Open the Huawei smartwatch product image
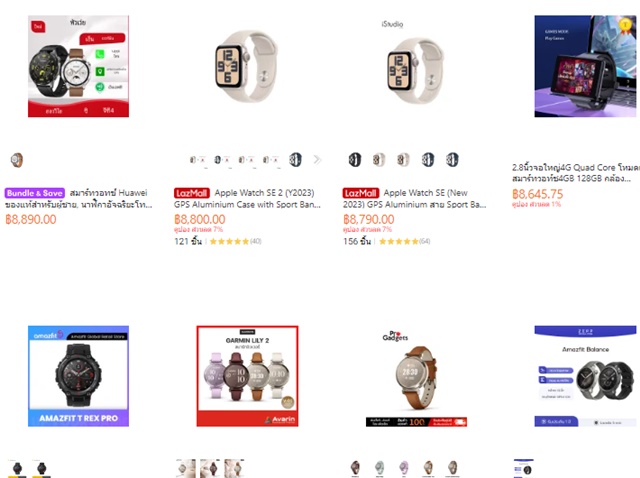The image size is (640, 478). coord(78,66)
